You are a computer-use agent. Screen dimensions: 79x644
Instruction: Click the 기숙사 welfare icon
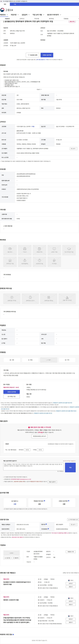[x=25, y=250]
